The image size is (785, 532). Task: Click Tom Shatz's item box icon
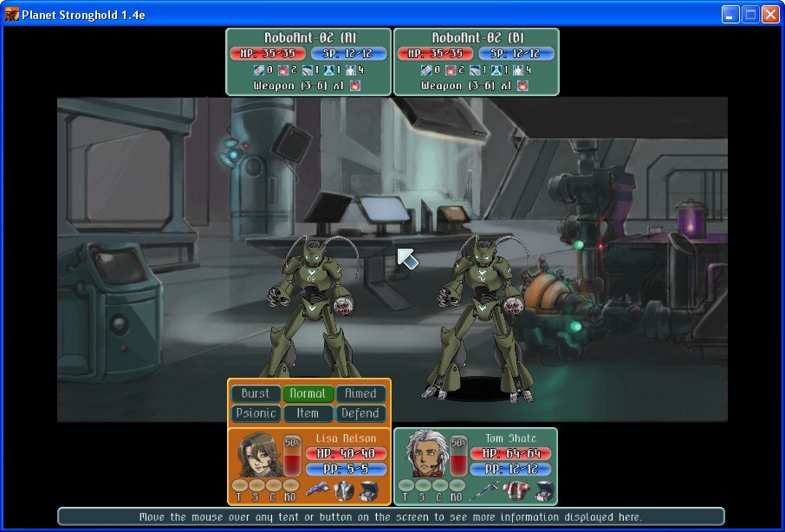[x=543, y=491]
